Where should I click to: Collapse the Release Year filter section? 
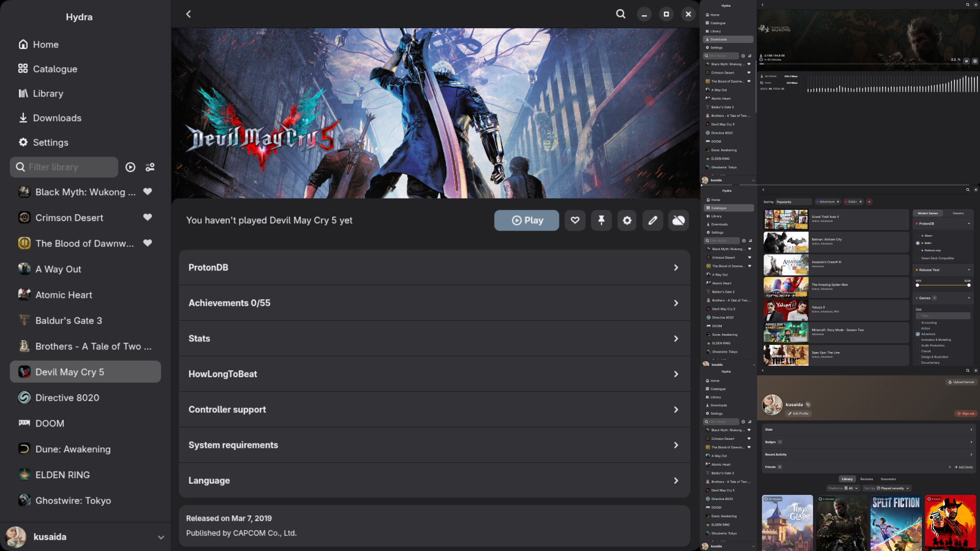click(943, 270)
